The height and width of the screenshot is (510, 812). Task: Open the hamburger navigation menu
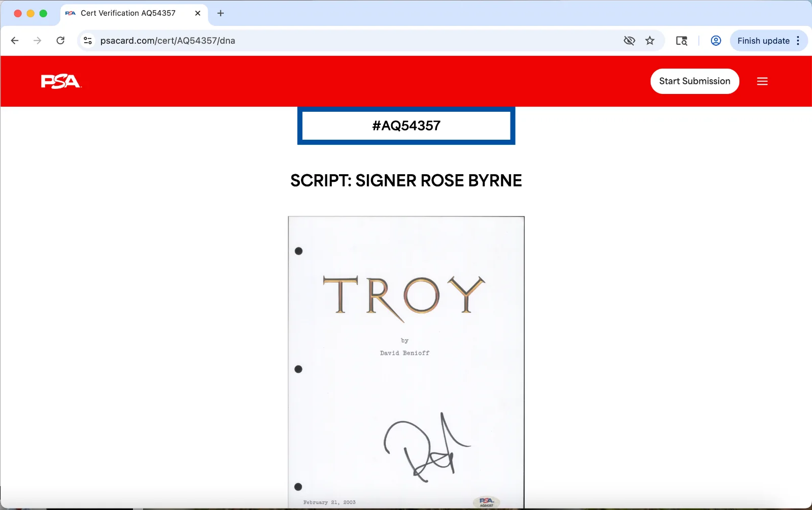pyautogui.click(x=762, y=81)
